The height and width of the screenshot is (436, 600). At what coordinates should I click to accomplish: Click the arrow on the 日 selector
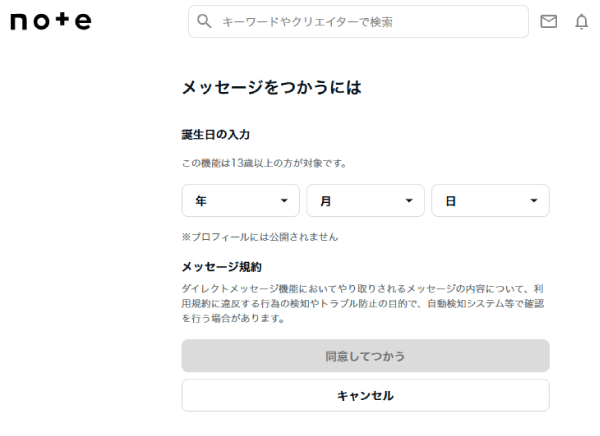[534, 201]
